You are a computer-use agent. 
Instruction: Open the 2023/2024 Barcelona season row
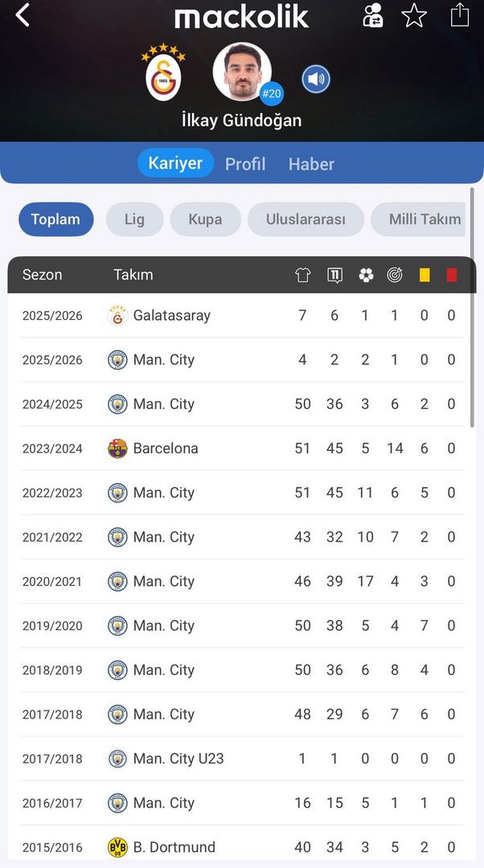click(x=241, y=448)
